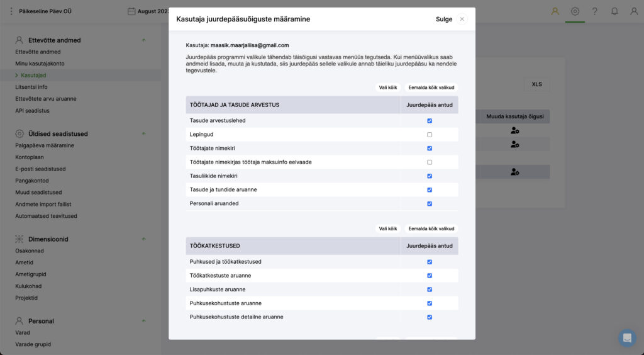Open the chat widget icon at the bottom right
Screen dimensions: 644x355
pos(627,338)
